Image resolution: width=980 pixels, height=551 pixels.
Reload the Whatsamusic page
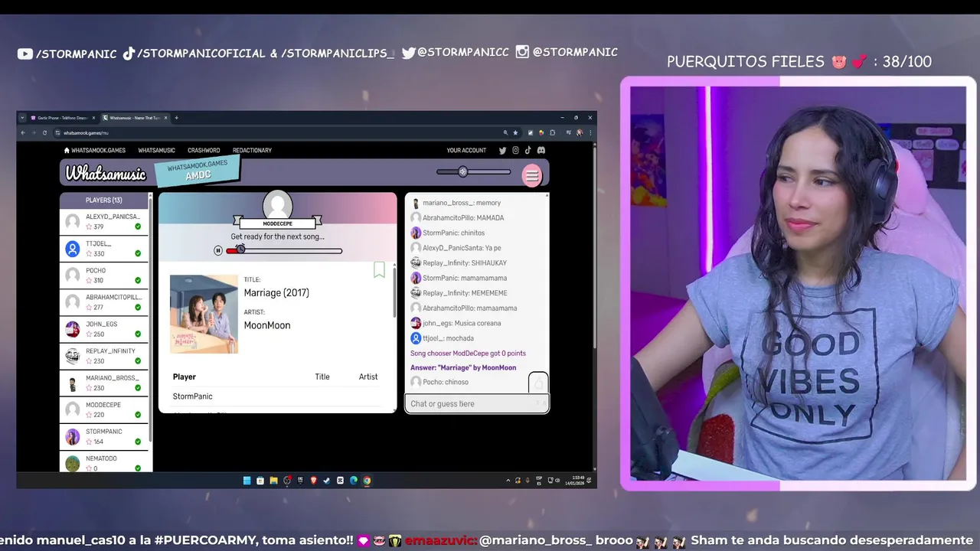point(44,132)
